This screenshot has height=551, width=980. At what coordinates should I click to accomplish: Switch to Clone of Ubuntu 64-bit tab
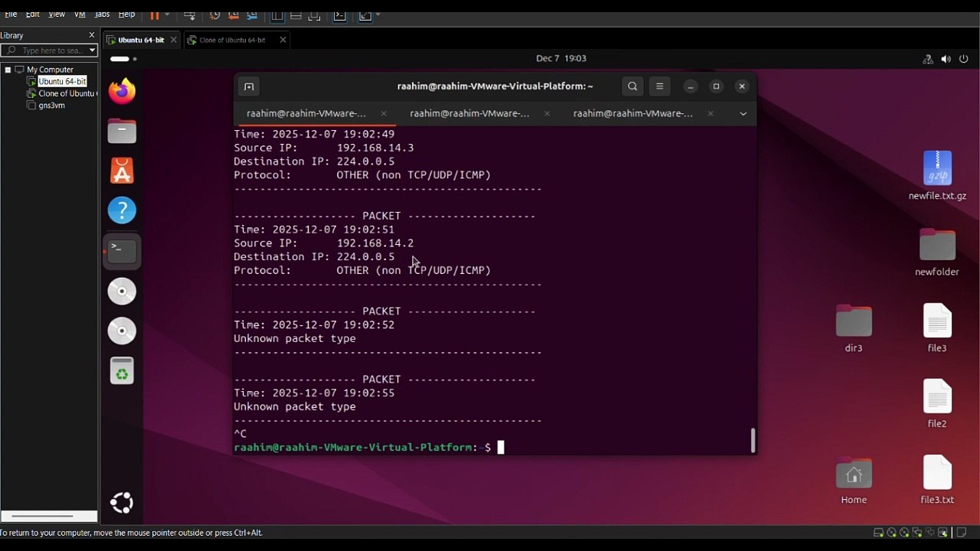point(232,40)
